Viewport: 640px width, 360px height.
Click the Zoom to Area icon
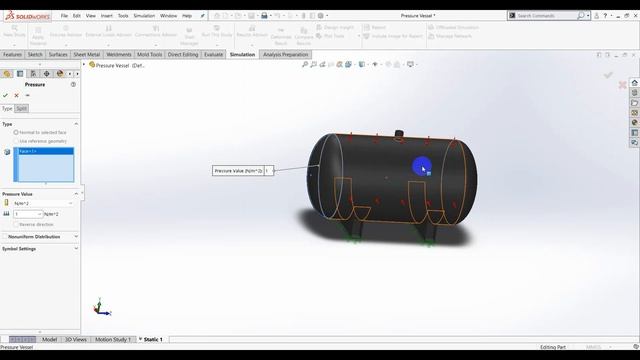click(x=313, y=64)
